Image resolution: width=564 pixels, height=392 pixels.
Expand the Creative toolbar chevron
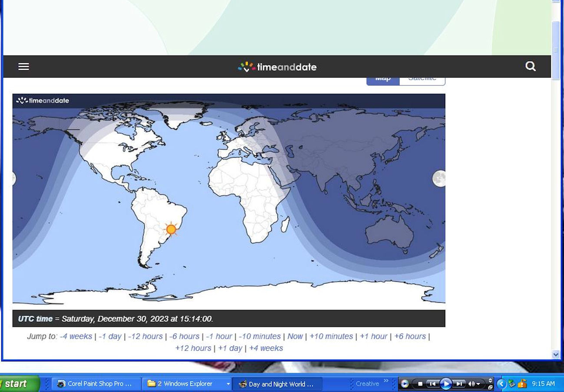click(x=386, y=382)
